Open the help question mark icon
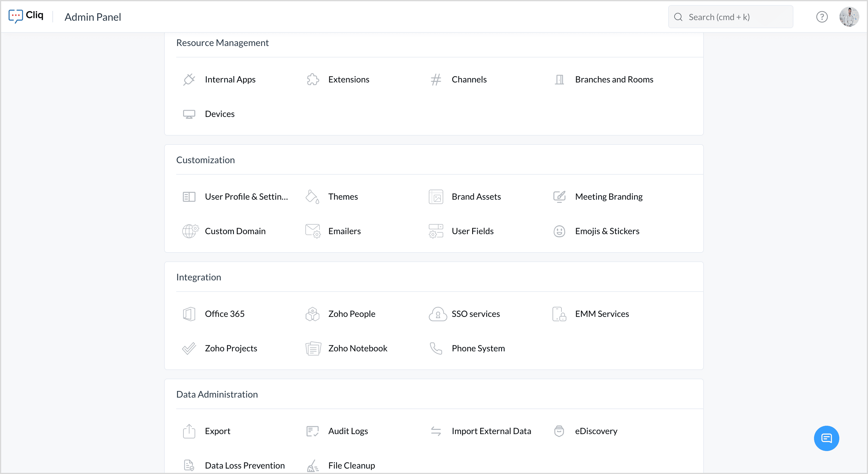Screen dimensions: 868x474 pyautogui.click(x=822, y=17)
